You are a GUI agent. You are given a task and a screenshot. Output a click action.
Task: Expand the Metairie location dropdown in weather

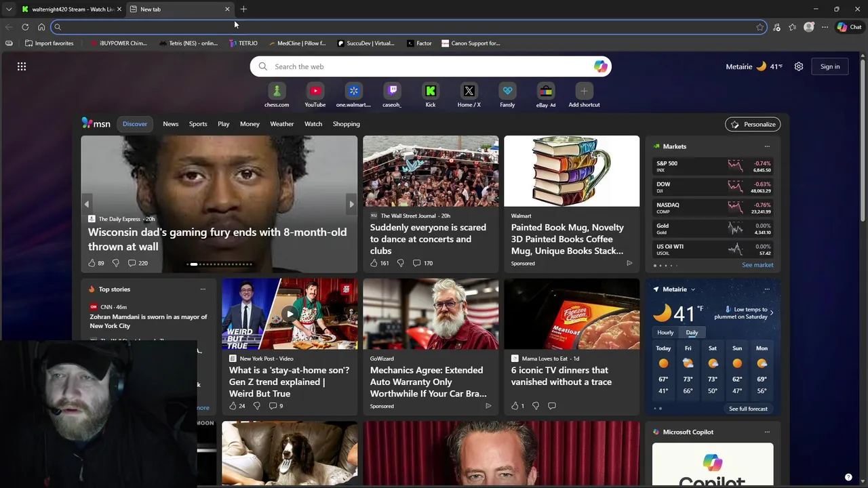click(692, 289)
